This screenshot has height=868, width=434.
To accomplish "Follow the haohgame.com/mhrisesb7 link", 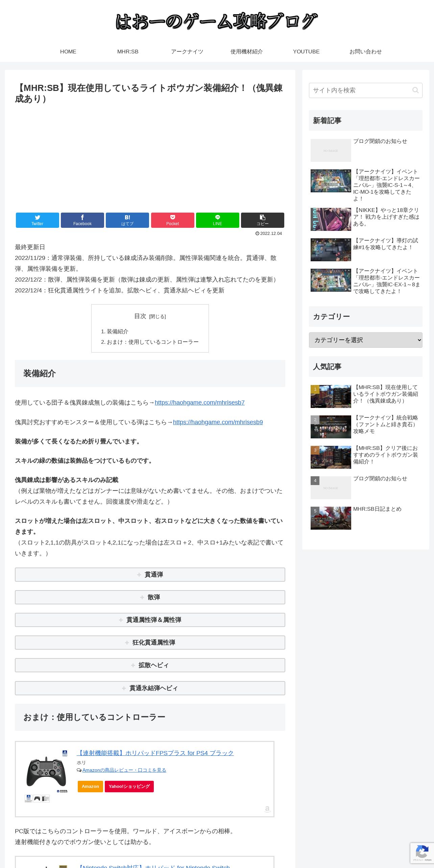I will [x=200, y=403].
